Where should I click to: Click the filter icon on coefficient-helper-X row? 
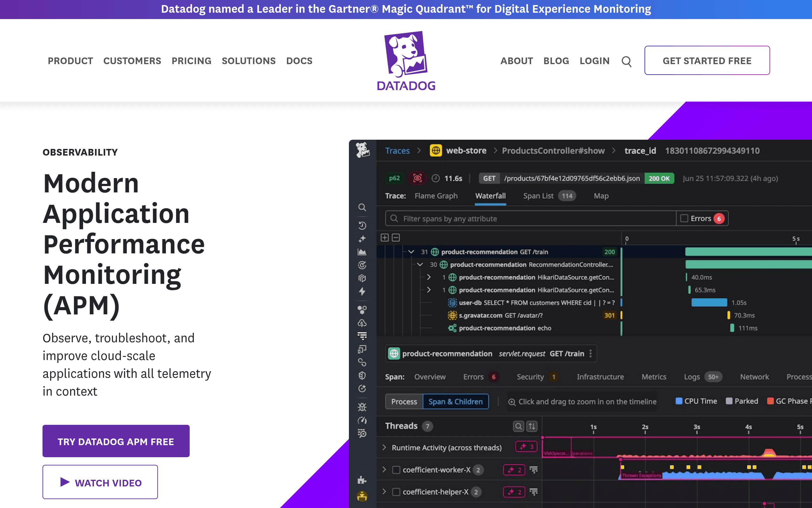pos(534,492)
